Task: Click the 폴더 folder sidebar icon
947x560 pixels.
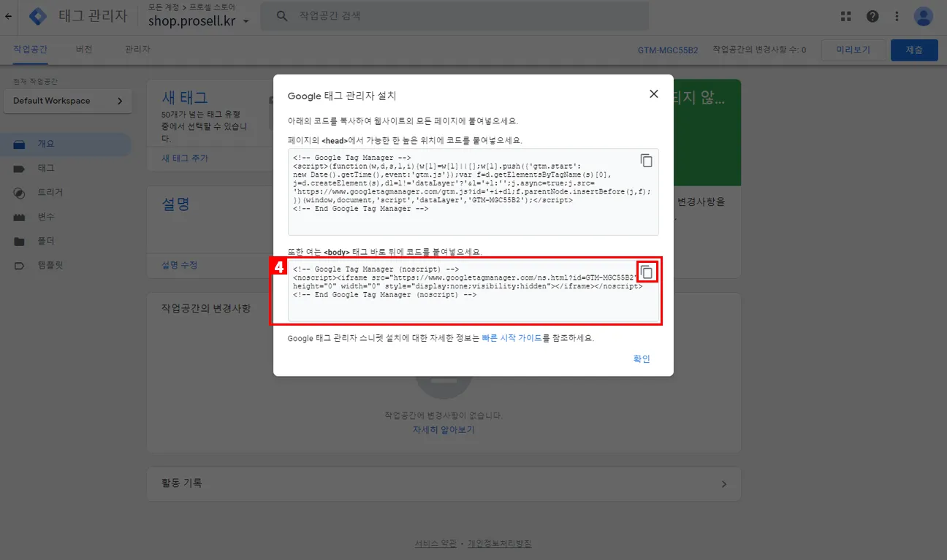Action: [20, 242]
